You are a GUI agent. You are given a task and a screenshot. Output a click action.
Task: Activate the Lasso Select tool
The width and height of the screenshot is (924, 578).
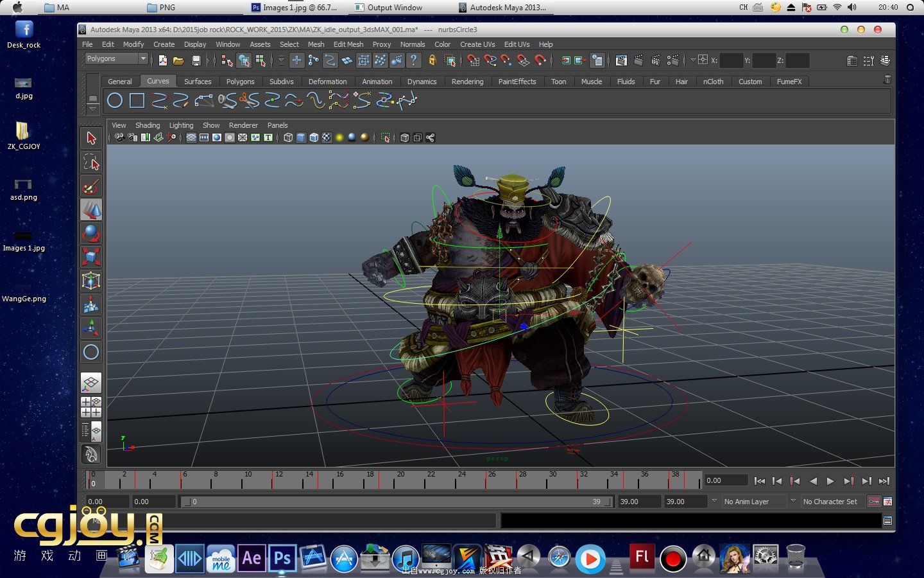coord(91,162)
